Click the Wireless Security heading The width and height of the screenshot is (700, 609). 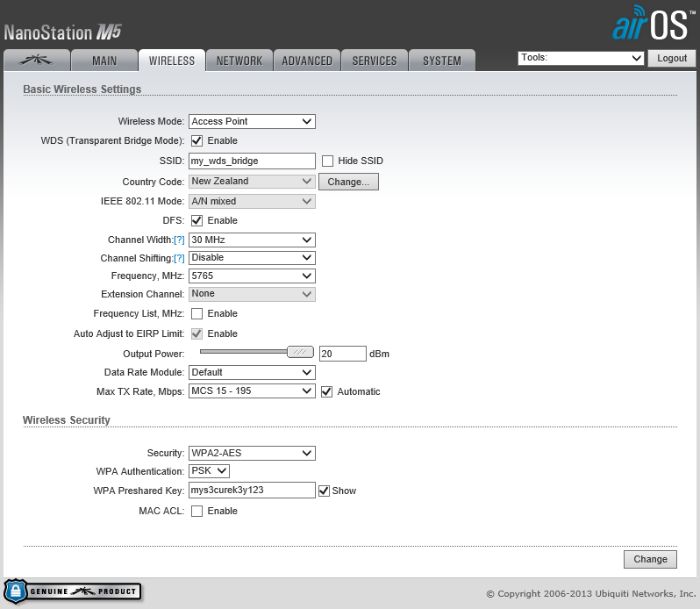click(67, 420)
